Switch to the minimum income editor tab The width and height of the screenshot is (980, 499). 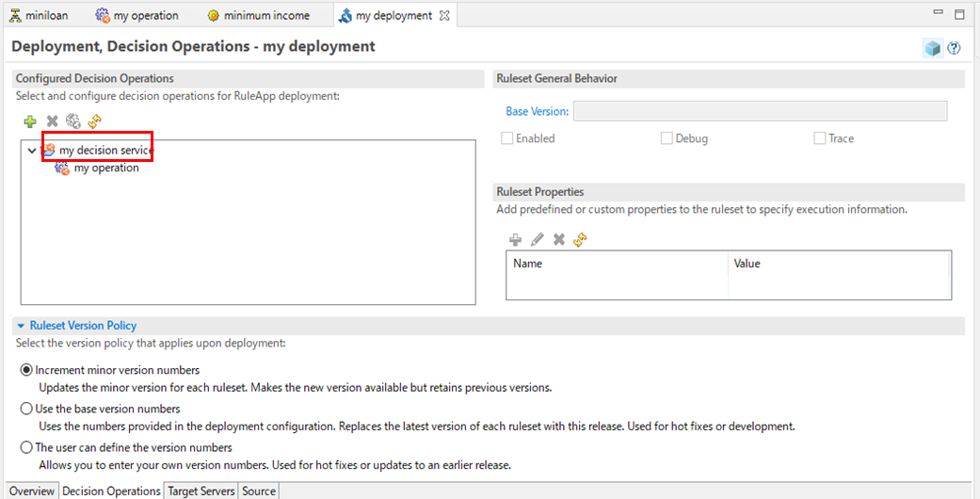click(259, 16)
